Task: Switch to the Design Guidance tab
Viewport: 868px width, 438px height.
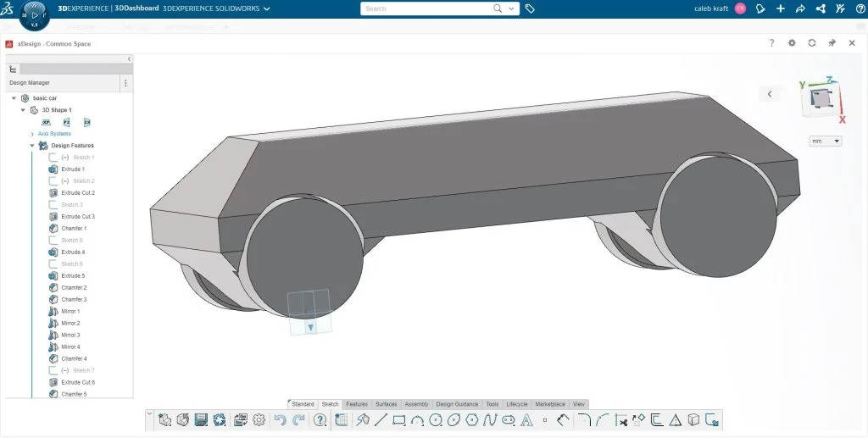Action: [x=457, y=404]
